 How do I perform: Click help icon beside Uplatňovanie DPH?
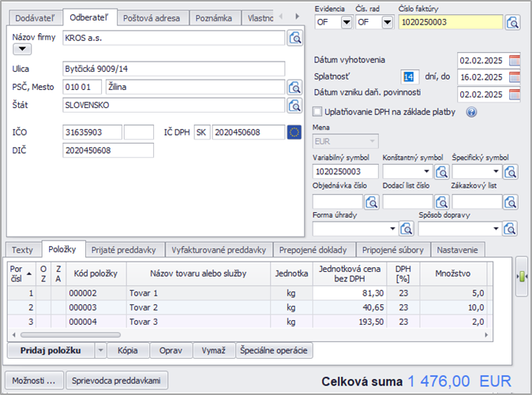471,112
